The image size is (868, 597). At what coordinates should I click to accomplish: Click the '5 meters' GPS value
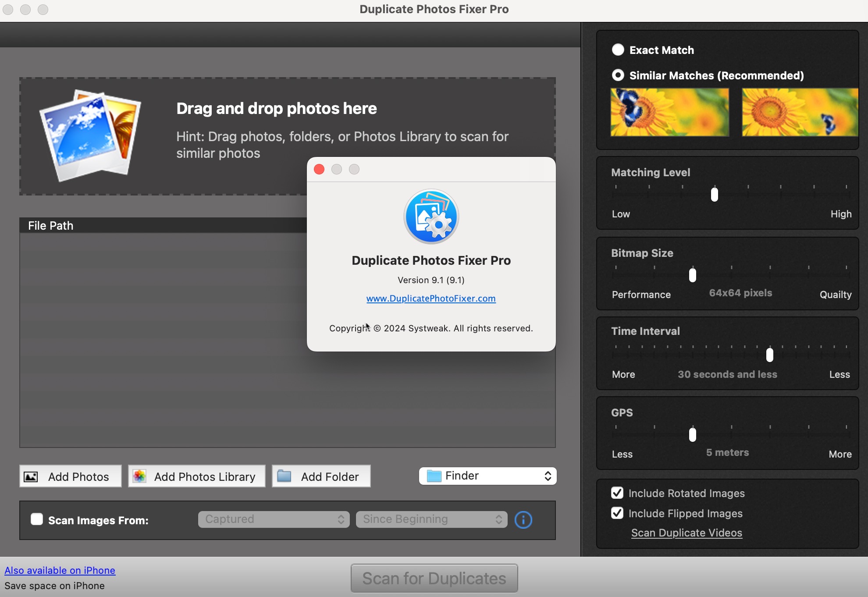[x=727, y=452]
